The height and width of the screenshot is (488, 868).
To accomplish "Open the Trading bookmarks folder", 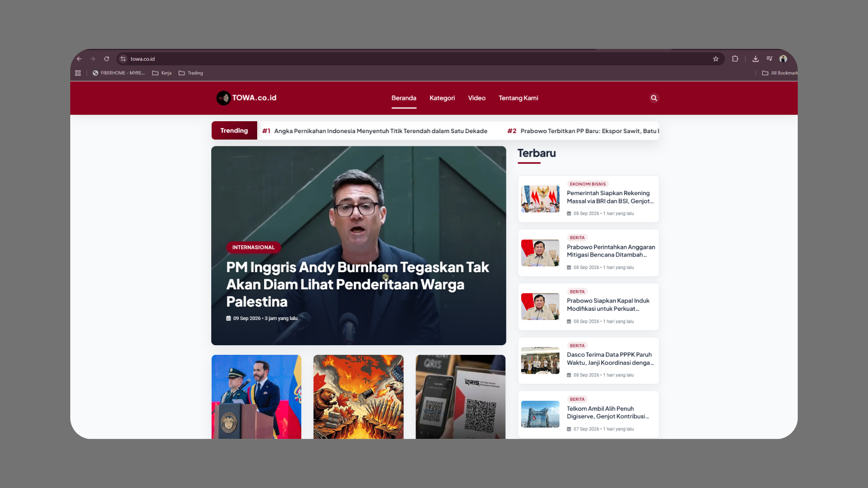I will pos(191,73).
